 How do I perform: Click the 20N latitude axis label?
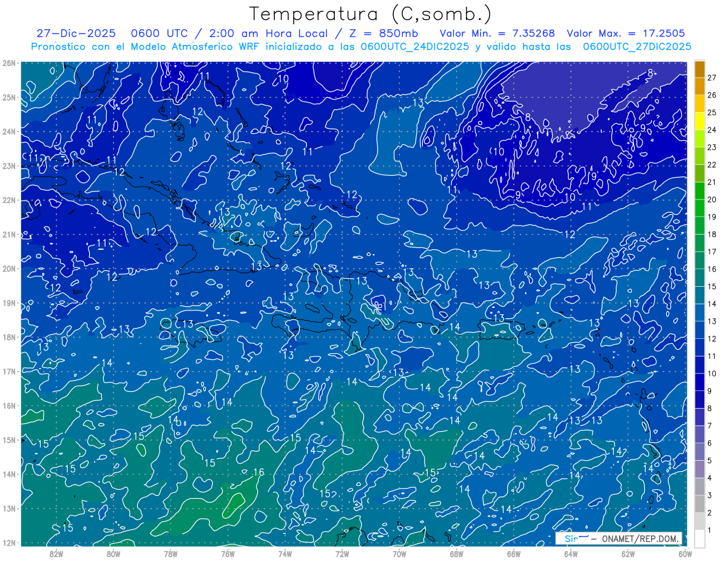point(9,269)
